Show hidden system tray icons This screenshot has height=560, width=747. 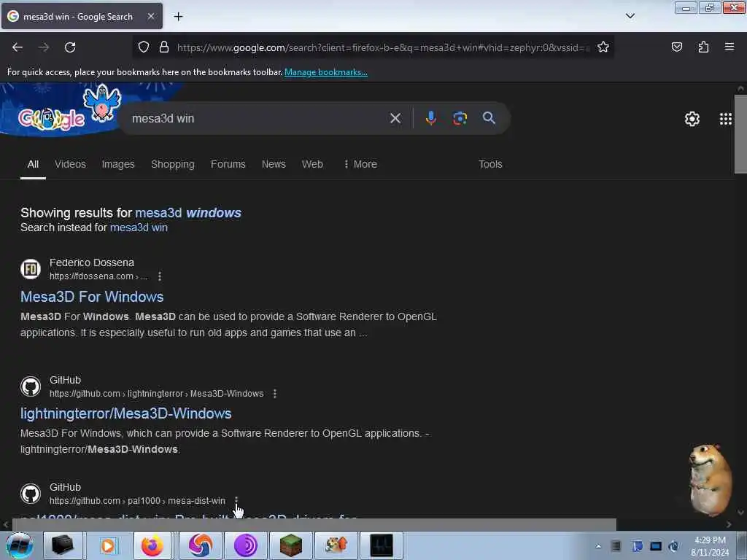(598, 546)
